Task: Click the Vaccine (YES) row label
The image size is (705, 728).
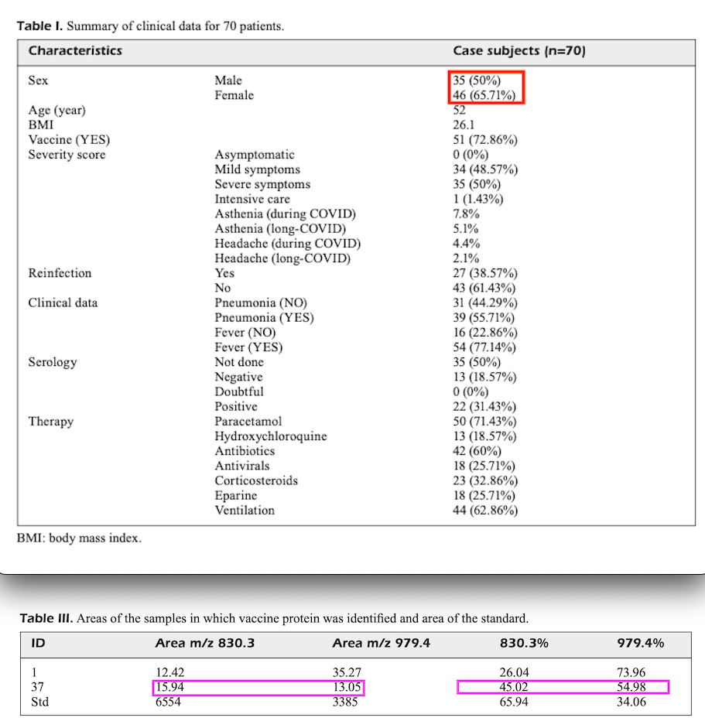Action: [x=69, y=140]
